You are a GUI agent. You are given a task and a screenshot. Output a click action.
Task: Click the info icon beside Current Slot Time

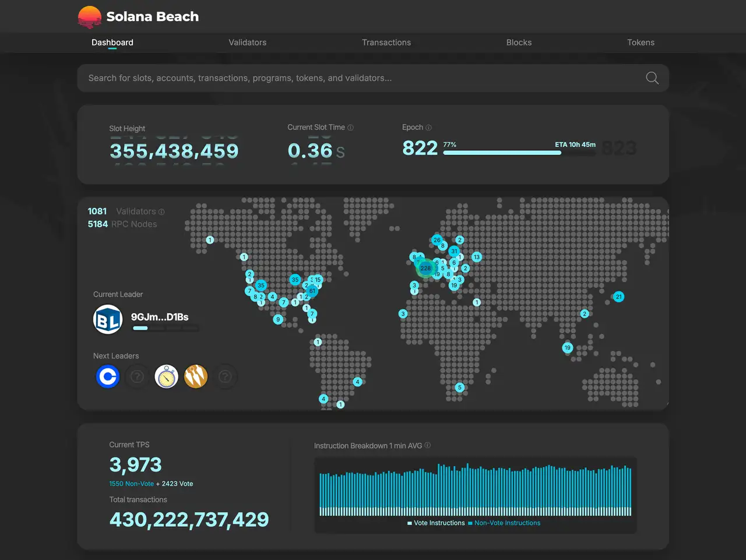[350, 128]
